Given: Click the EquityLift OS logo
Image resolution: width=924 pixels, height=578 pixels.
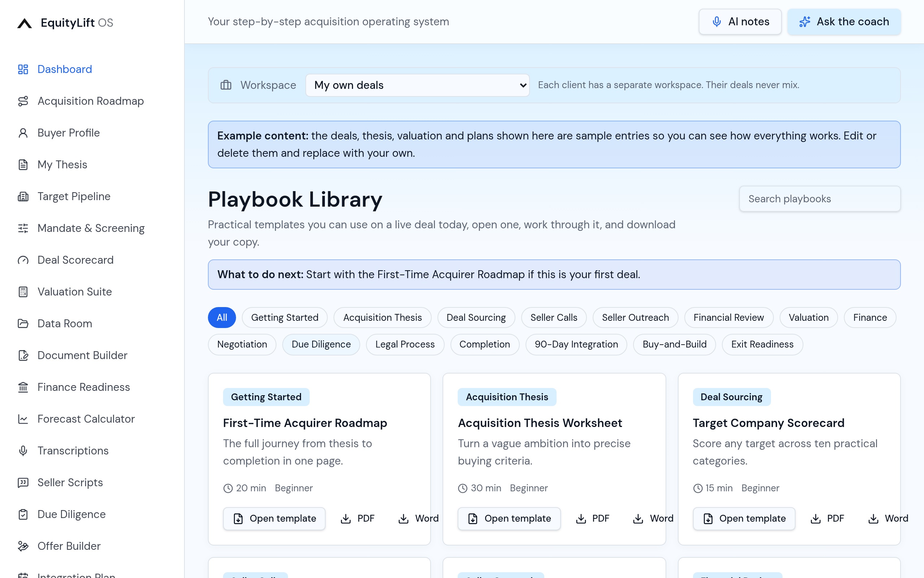Looking at the screenshot, I should tap(65, 22).
